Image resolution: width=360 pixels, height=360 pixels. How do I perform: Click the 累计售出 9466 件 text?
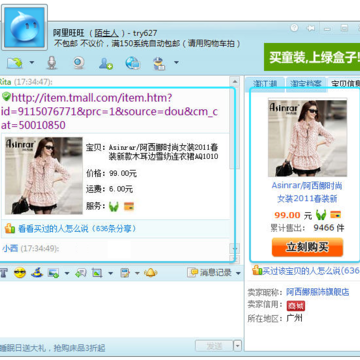coord(307,228)
